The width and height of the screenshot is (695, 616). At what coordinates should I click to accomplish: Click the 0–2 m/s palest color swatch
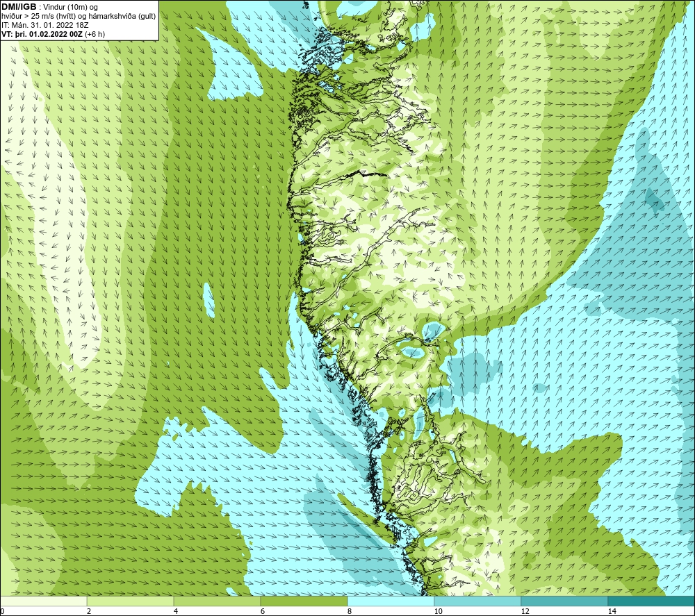(43, 601)
